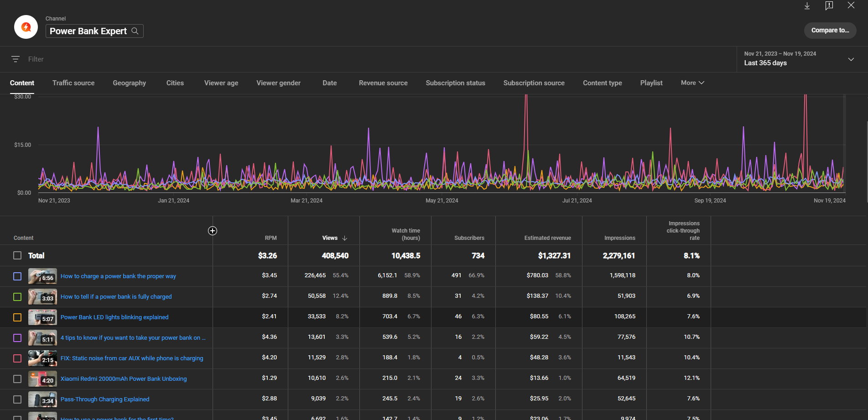Viewport: 868px width, 420px height.
Task: Expand the More tabs dropdown
Action: (692, 83)
